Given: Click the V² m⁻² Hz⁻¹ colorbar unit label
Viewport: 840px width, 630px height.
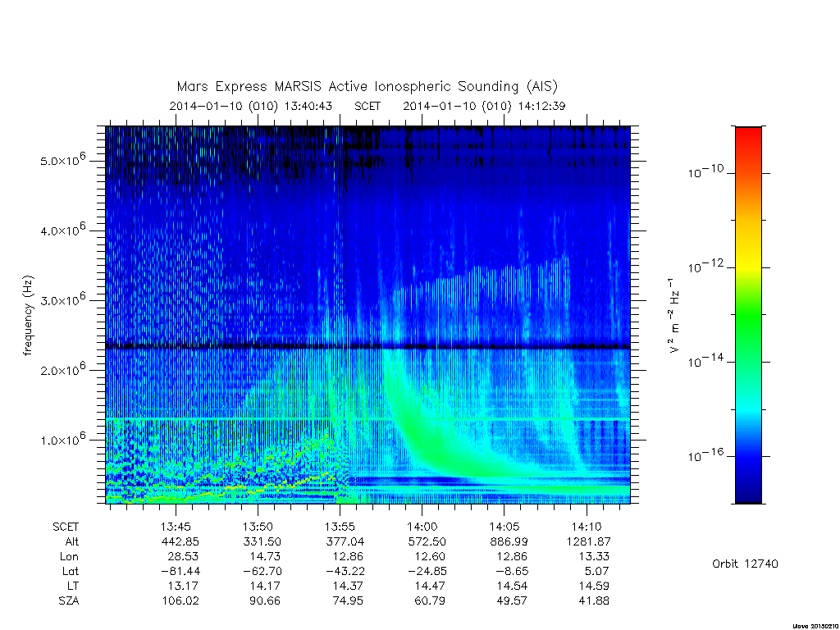Looking at the screenshot, I should click(675, 316).
